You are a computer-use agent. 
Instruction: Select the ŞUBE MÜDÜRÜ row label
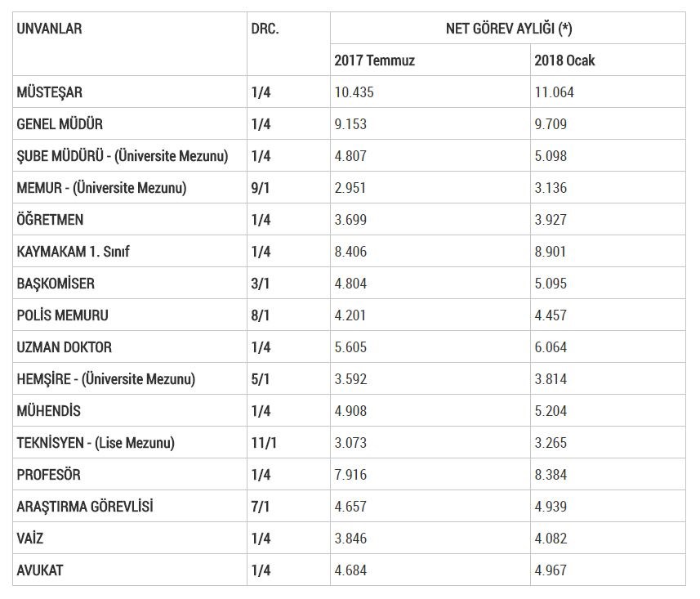(123, 156)
